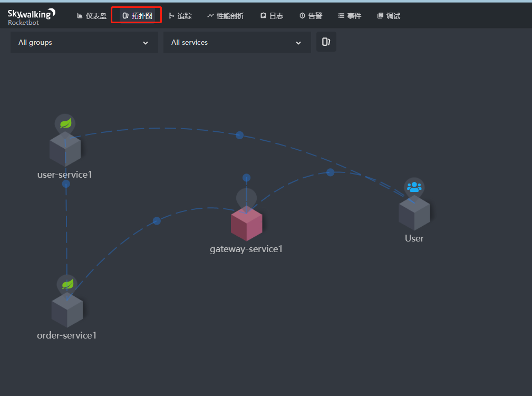Click the User node cube

point(414,213)
